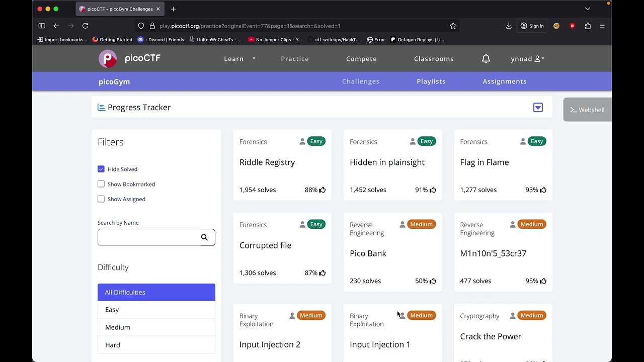The width and height of the screenshot is (644, 362).
Task: Open the Classrooms nav item
Action: [434, 59]
